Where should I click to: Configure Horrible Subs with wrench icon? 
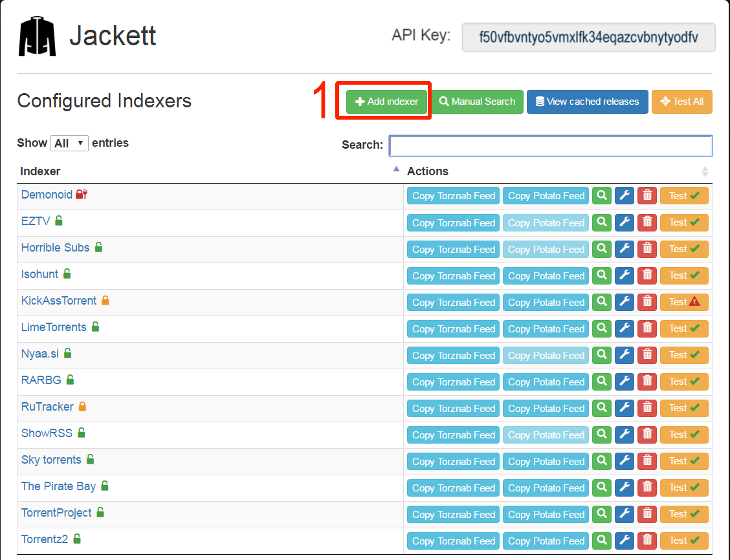625,249
